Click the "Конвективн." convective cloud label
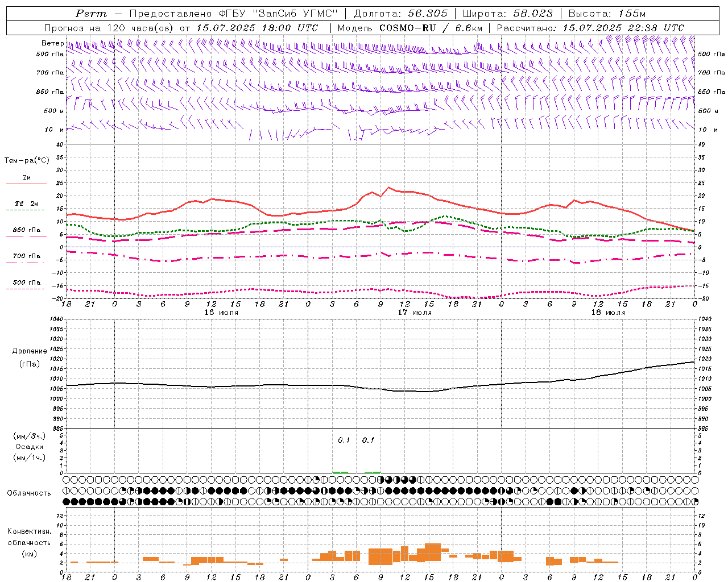Screen dimensions: 728x582 coord(29,531)
